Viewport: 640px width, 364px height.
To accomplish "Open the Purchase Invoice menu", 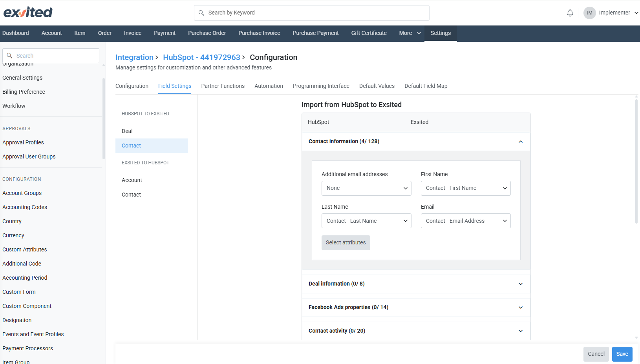I will (259, 33).
